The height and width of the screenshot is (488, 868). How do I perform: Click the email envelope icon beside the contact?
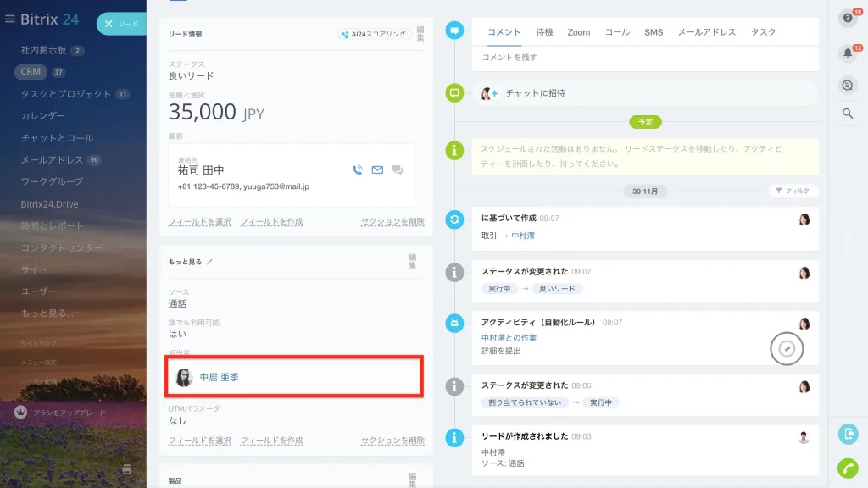click(377, 169)
